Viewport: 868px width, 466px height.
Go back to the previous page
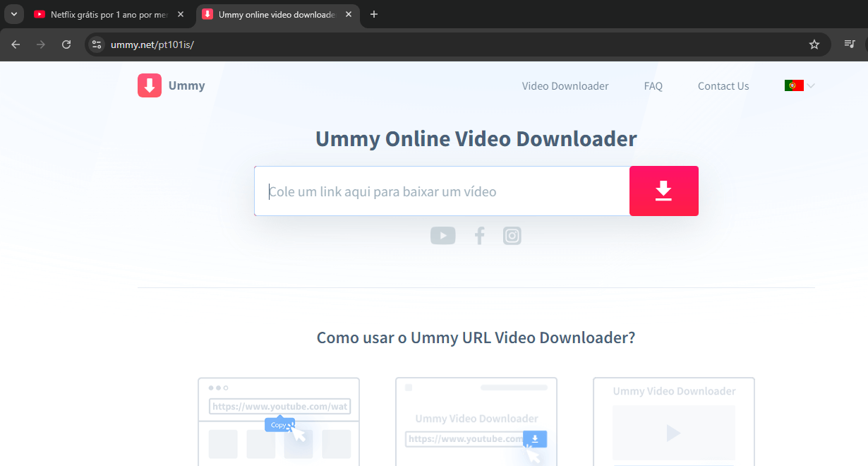click(16, 44)
